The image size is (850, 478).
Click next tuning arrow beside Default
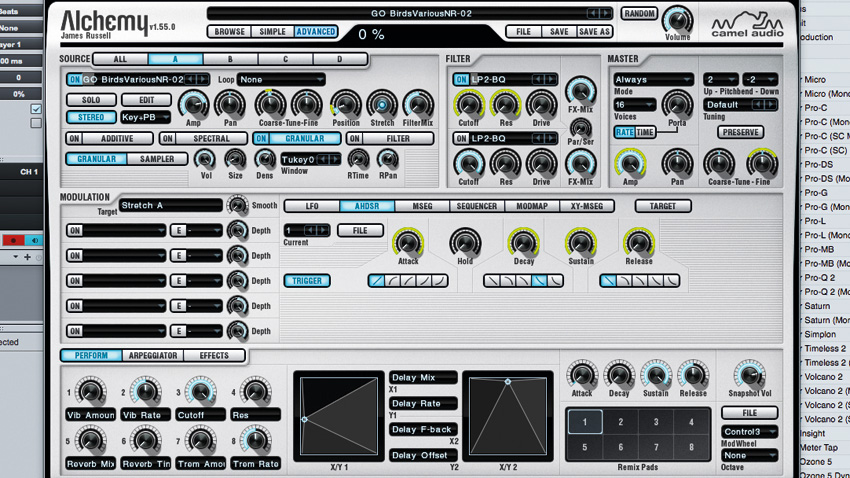pos(770,105)
